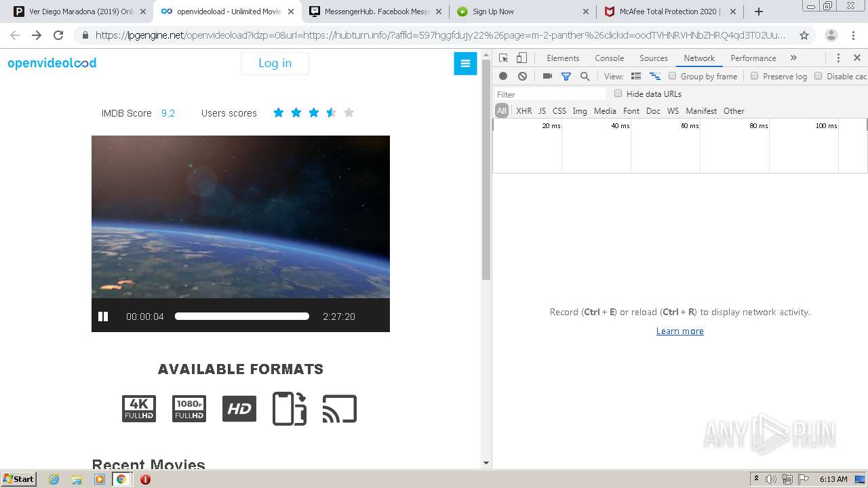The width and height of the screenshot is (868, 488).
Task: Enable Preserve log checkbox
Action: pos(754,77)
